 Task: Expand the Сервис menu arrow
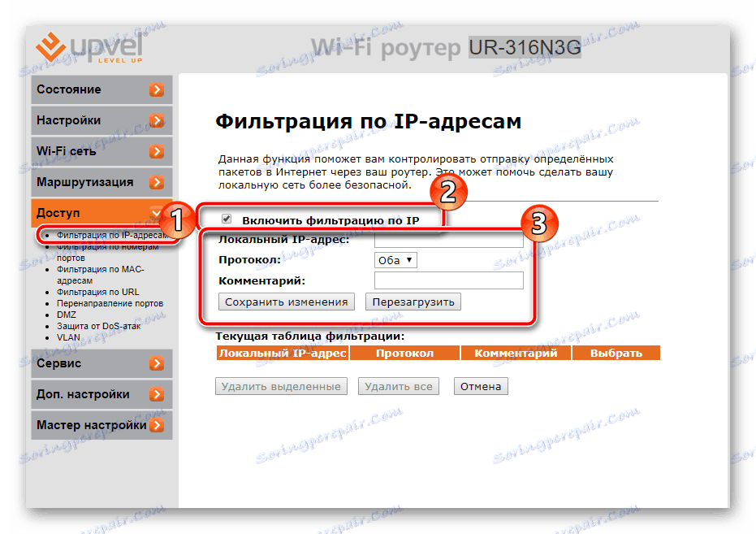click(x=156, y=363)
